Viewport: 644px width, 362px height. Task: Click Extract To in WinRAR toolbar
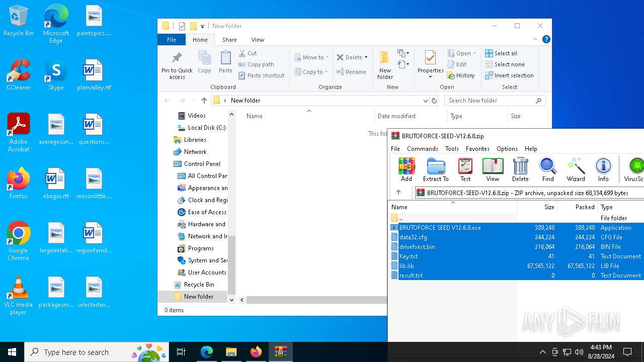point(436,169)
